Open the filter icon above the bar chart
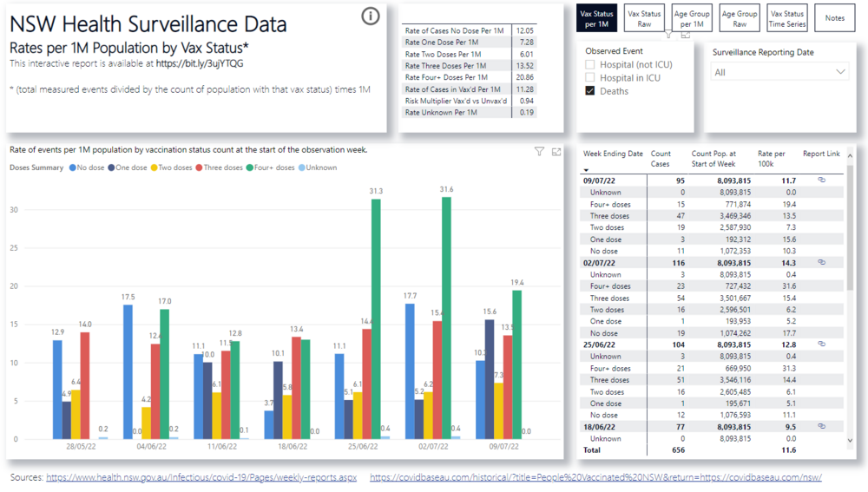 [x=539, y=152]
